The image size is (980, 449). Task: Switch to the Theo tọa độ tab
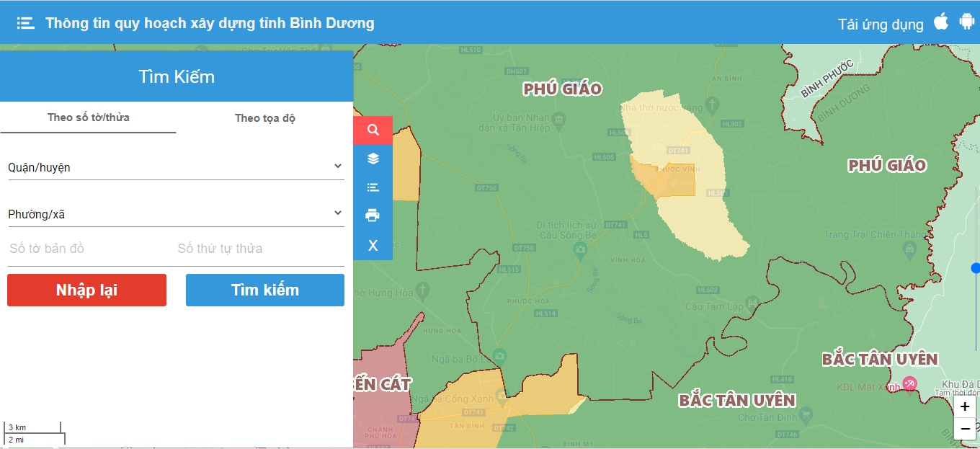coord(264,118)
